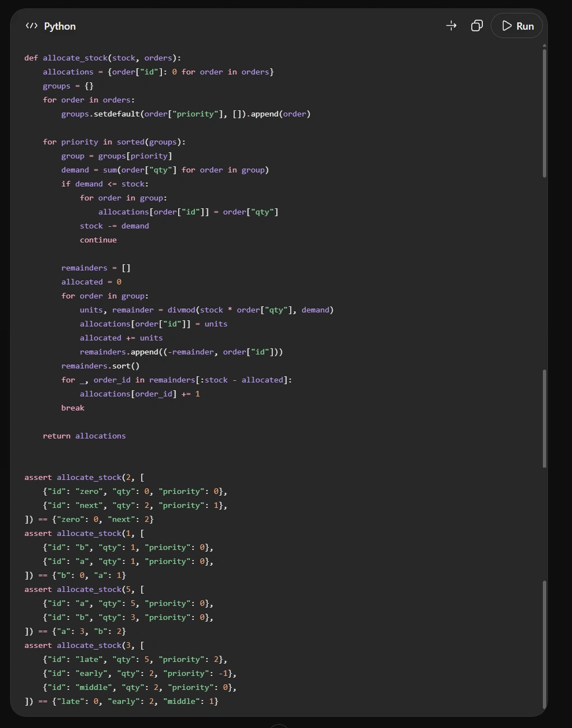This screenshot has height=728, width=572.
Task: Click the dict line with id "a", qty 5
Action: (x=128, y=603)
